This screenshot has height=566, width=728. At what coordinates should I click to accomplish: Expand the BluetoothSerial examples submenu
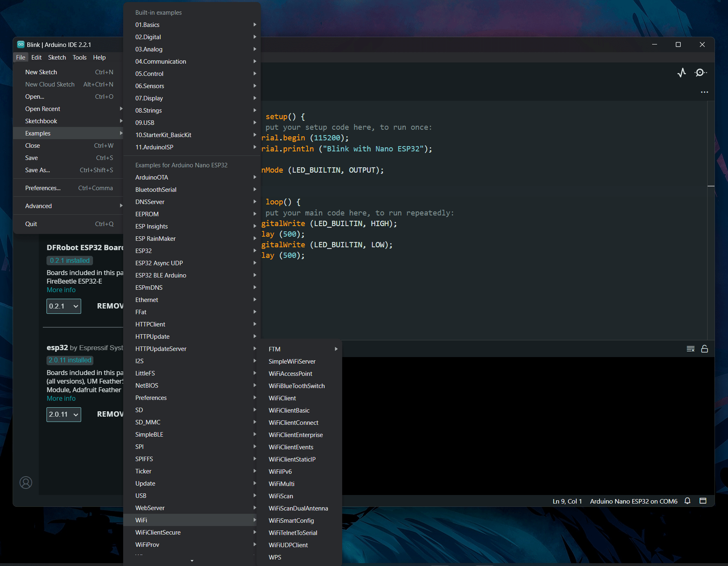(192, 190)
